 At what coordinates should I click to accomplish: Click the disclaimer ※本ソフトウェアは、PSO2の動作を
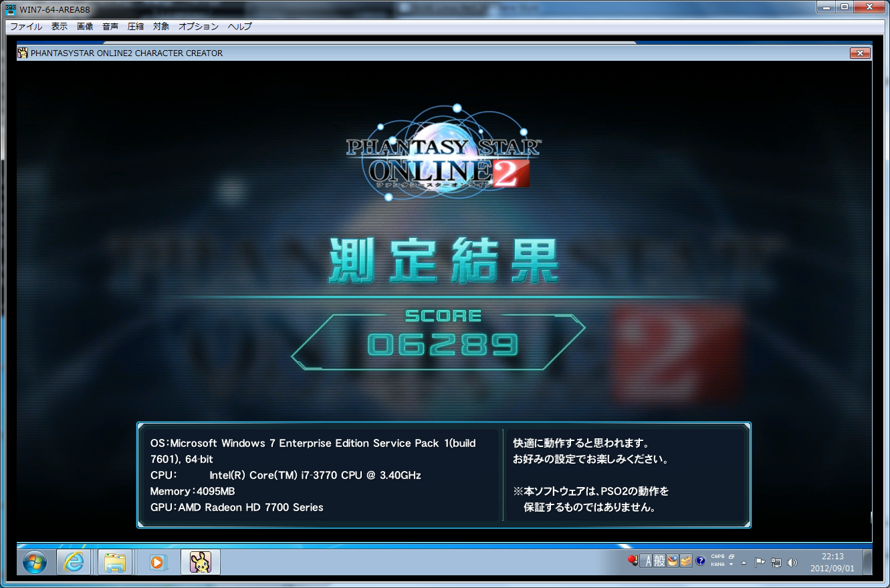click(591, 491)
